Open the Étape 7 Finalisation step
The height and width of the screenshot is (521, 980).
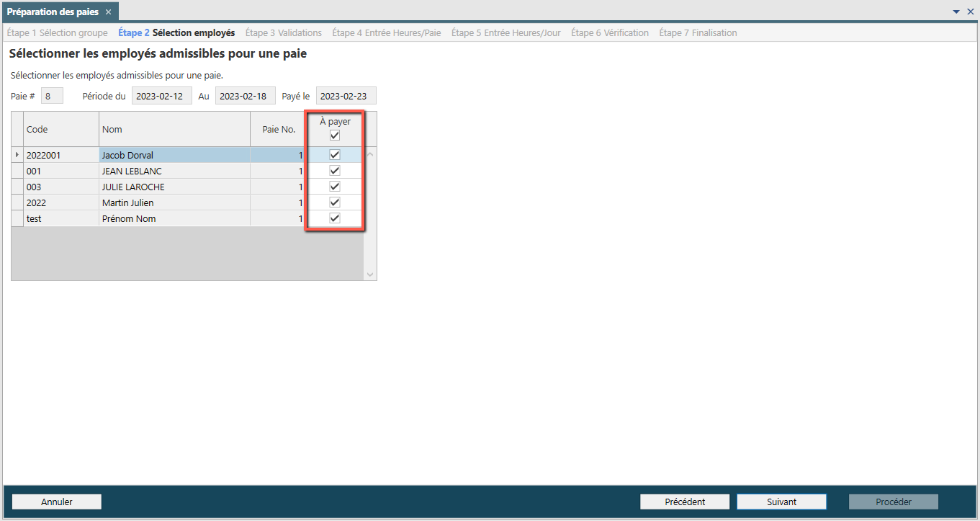tap(698, 32)
